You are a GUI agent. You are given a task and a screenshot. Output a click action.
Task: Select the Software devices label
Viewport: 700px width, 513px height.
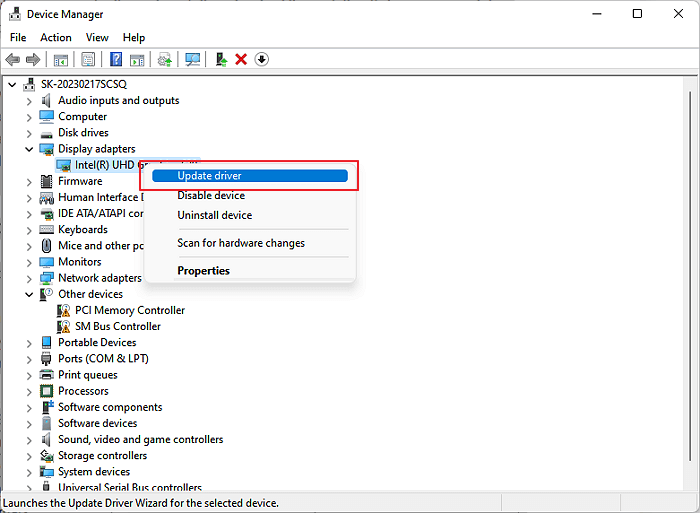98,423
